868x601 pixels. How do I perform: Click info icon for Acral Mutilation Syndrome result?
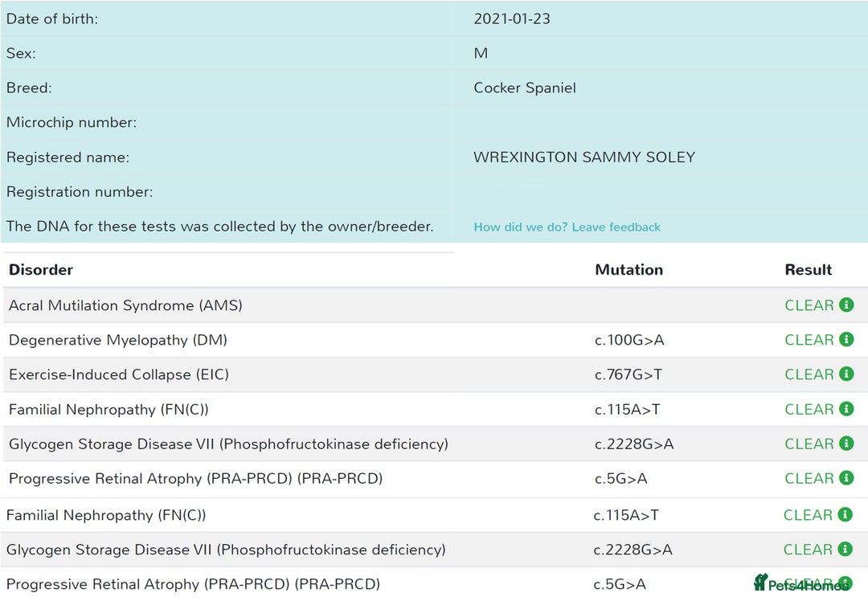point(845,305)
